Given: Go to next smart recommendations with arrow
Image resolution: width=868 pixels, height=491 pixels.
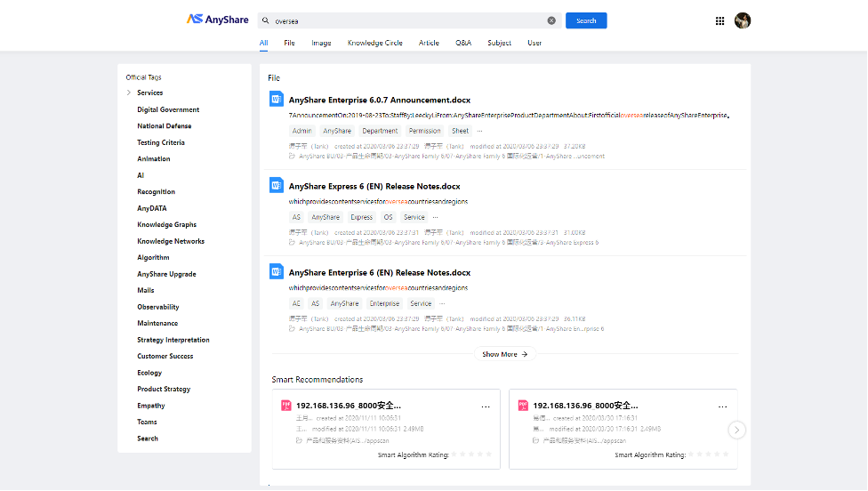Looking at the screenshot, I should coord(736,431).
